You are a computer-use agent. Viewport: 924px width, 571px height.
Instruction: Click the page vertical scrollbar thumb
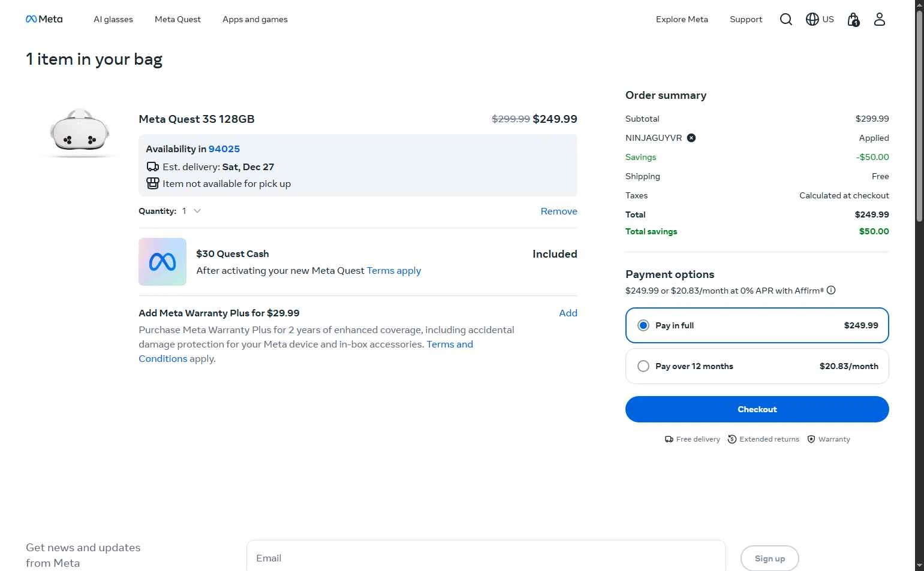pos(919,117)
